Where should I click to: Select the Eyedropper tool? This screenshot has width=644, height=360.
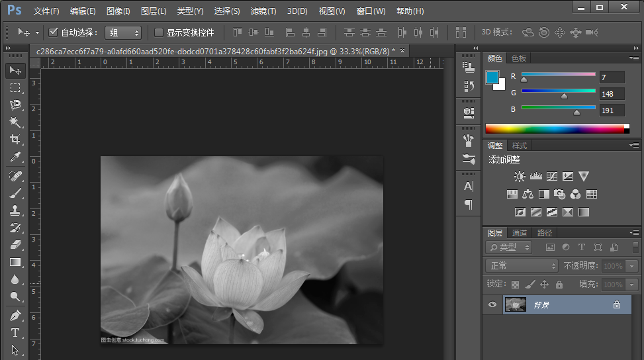coord(15,157)
